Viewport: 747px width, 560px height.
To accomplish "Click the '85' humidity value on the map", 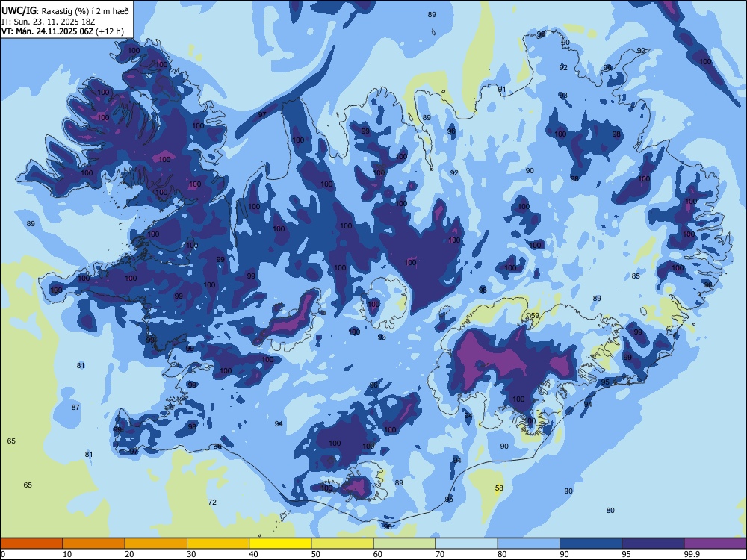I will click(x=636, y=276).
